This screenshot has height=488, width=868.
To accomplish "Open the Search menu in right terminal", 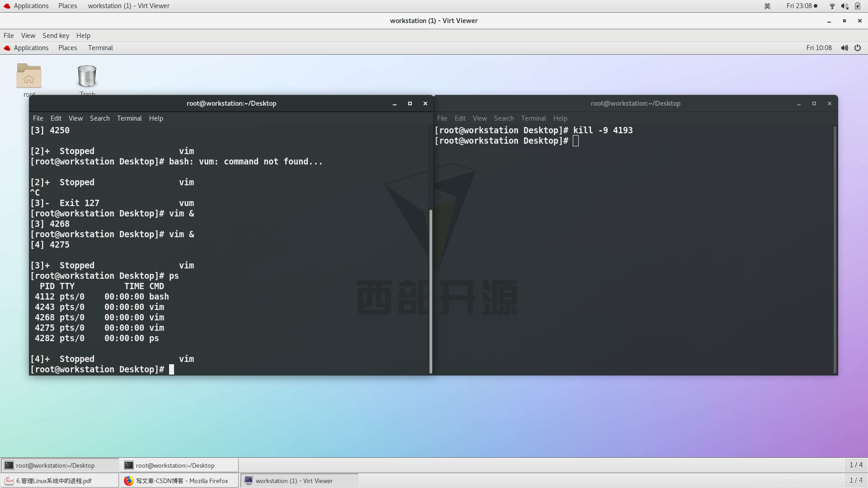I will click(x=504, y=118).
